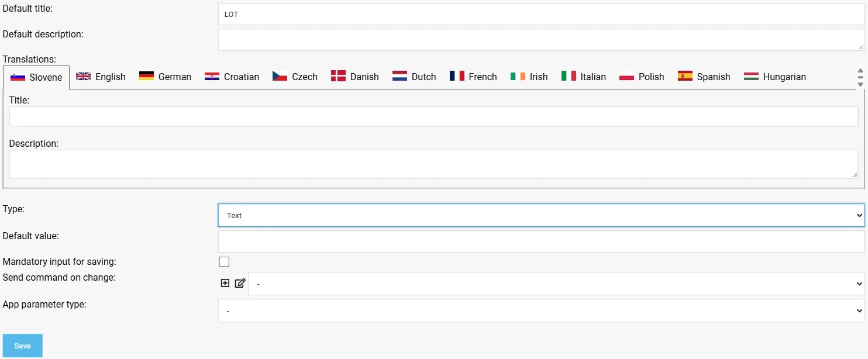Switch to the Croatian translation tab
Image resolution: width=868 pixels, height=359 pixels.
(232, 77)
